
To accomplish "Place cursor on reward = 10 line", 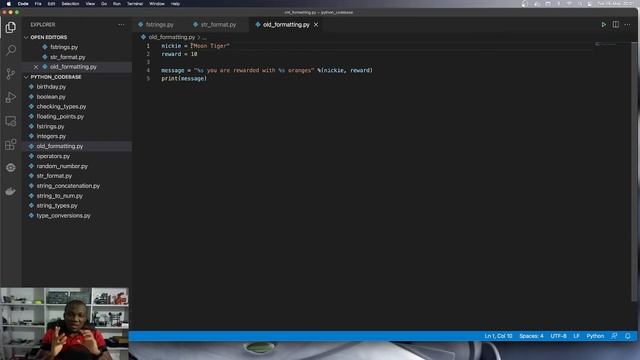I will [179, 54].
